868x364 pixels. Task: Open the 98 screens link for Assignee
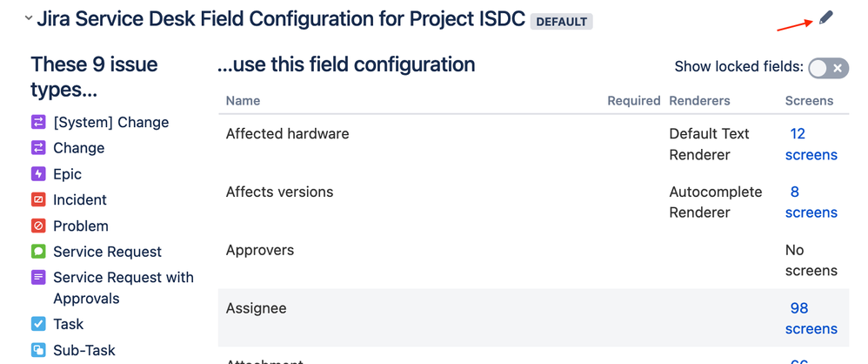coord(811,319)
